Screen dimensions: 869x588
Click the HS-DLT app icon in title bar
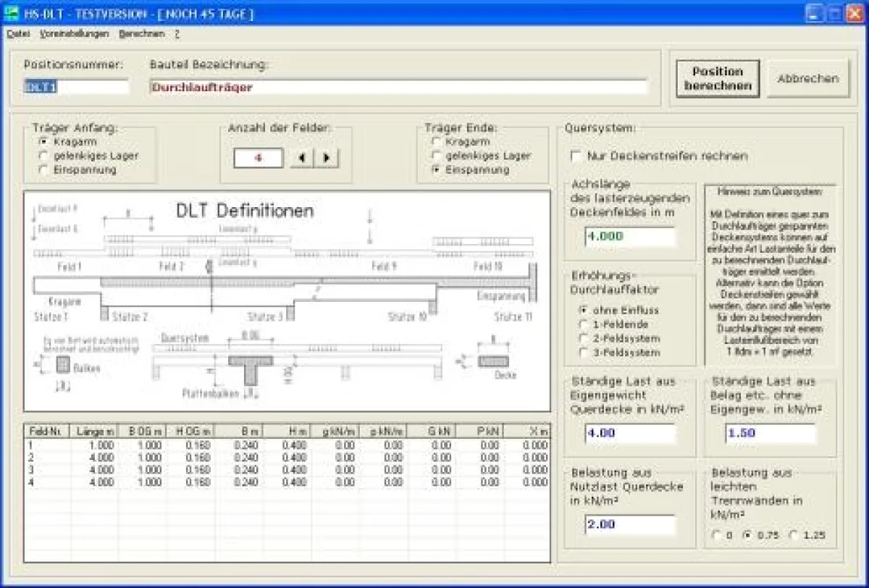tap(12, 14)
